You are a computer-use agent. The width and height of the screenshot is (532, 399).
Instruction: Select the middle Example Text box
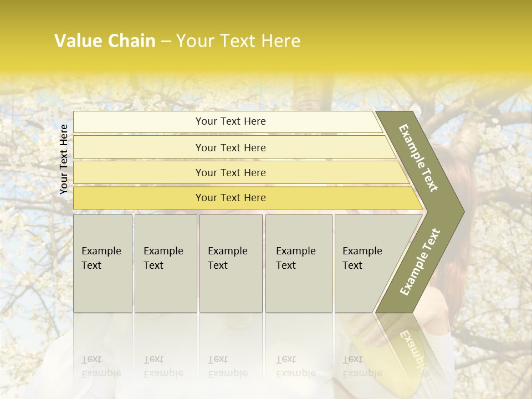tap(231, 263)
